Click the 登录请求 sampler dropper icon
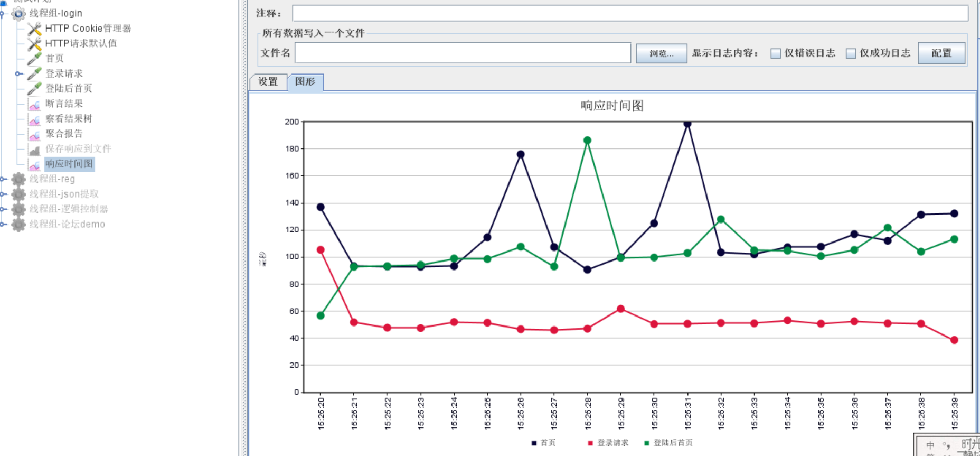The image size is (980, 456). click(34, 73)
